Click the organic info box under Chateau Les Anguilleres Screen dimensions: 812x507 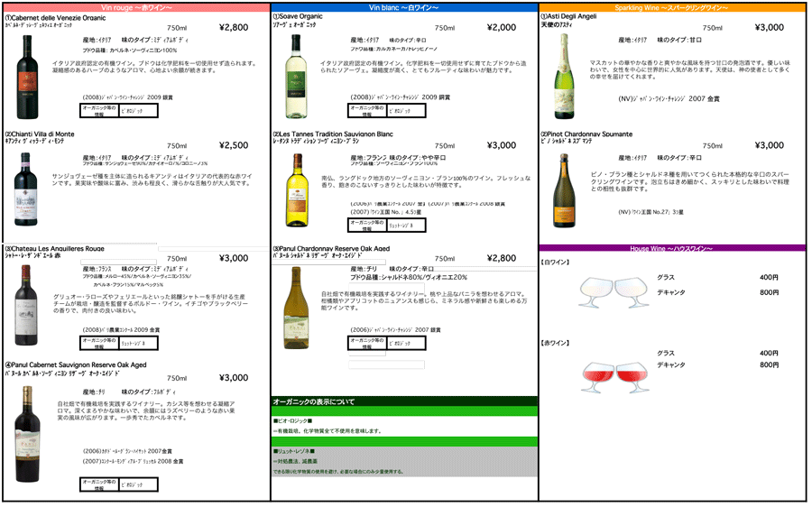point(119,343)
